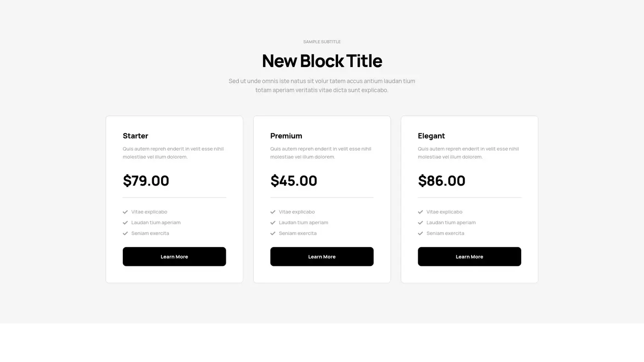
Task: Click the checkmark beside Seniam exercita under Starter
Action: tap(125, 233)
